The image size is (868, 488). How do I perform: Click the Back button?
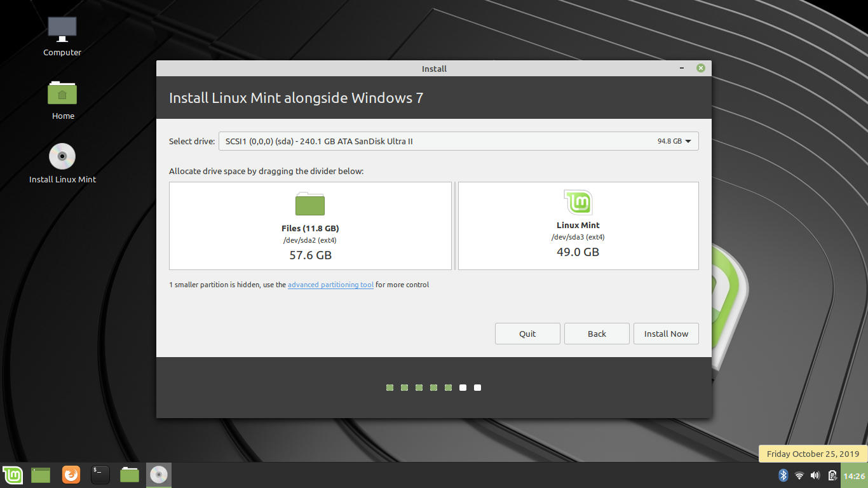coord(597,334)
